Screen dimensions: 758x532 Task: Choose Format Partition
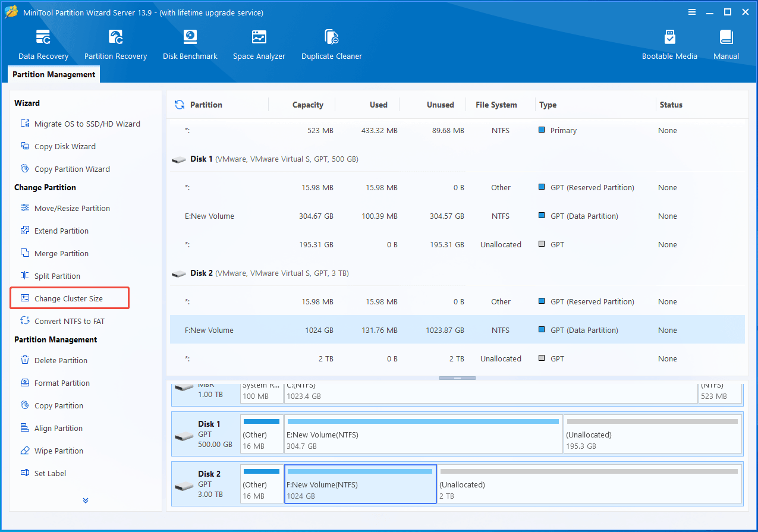point(55,383)
